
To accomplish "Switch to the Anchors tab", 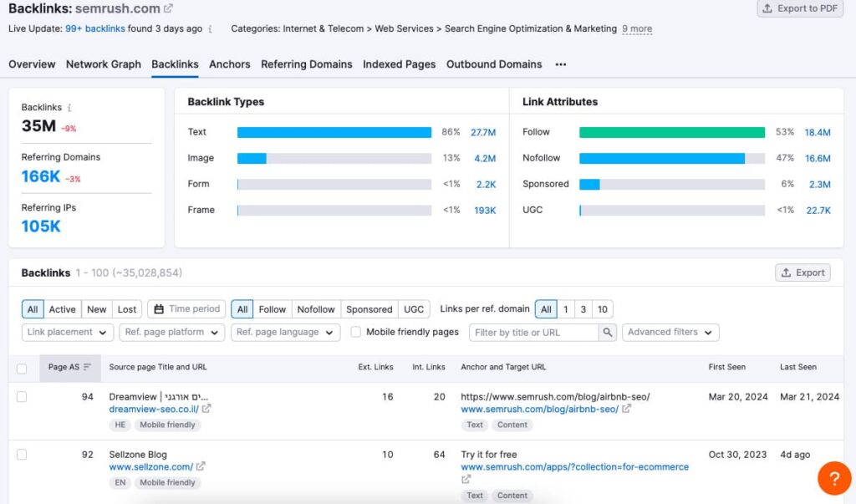I will point(230,64).
